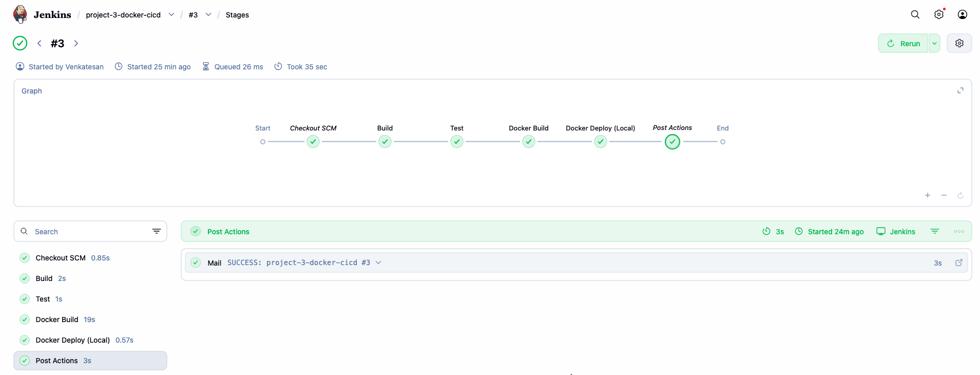Zoom out the pipeline graph
980x375 pixels.
[x=944, y=196]
